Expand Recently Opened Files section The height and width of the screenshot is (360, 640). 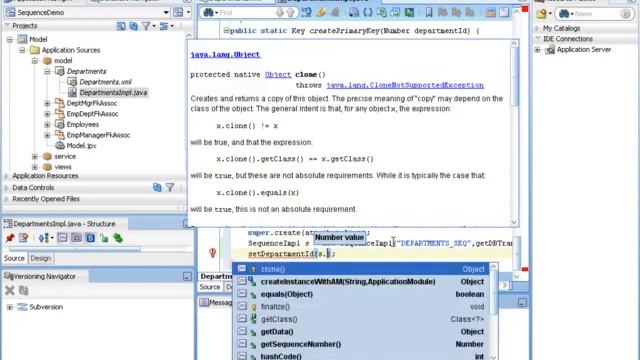7,199
